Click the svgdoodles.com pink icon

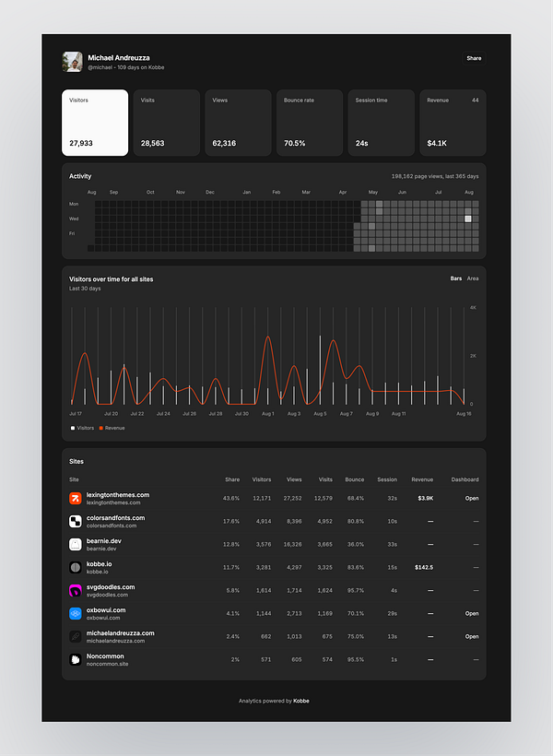click(76, 590)
